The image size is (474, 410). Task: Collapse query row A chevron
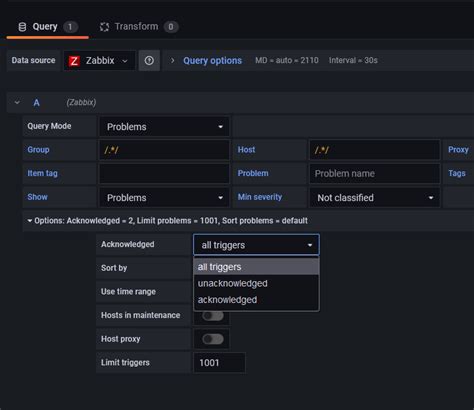(x=17, y=102)
